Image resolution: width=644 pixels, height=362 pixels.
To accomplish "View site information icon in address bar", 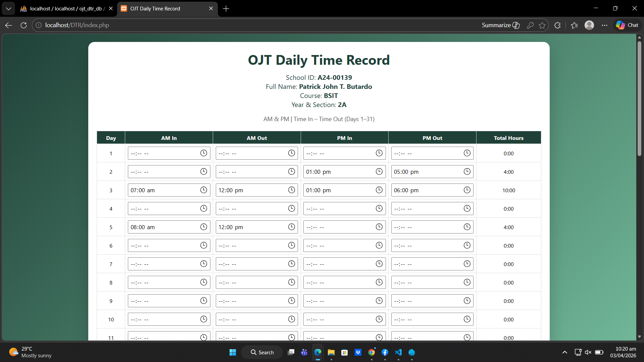I will [x=39, y=25].
